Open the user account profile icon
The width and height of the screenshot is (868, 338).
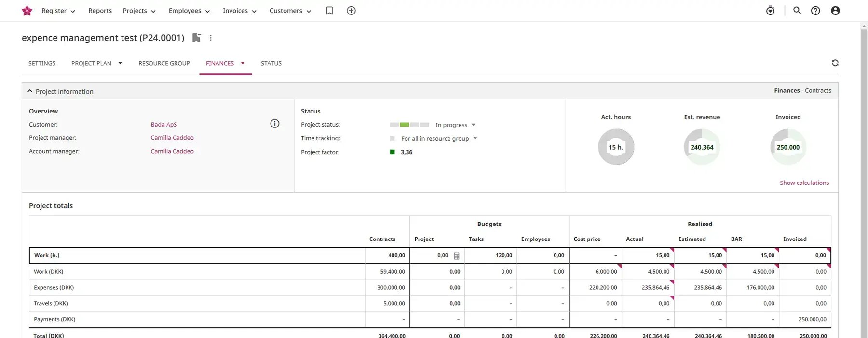click(x=835, y=11)
